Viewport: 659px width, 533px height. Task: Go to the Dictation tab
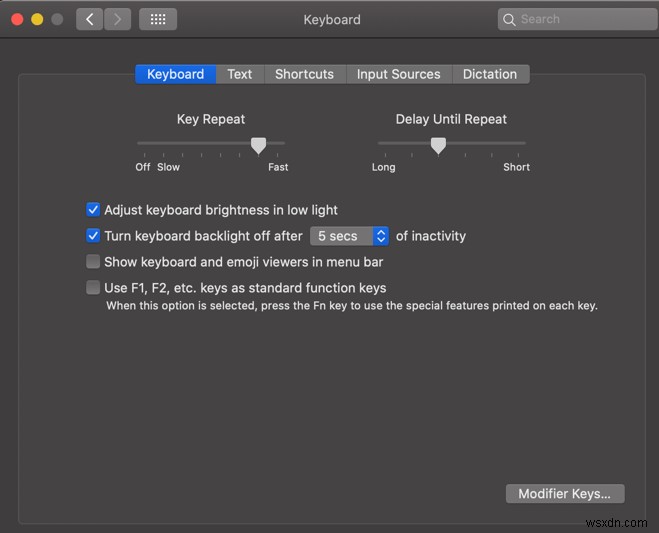[490, 74]
